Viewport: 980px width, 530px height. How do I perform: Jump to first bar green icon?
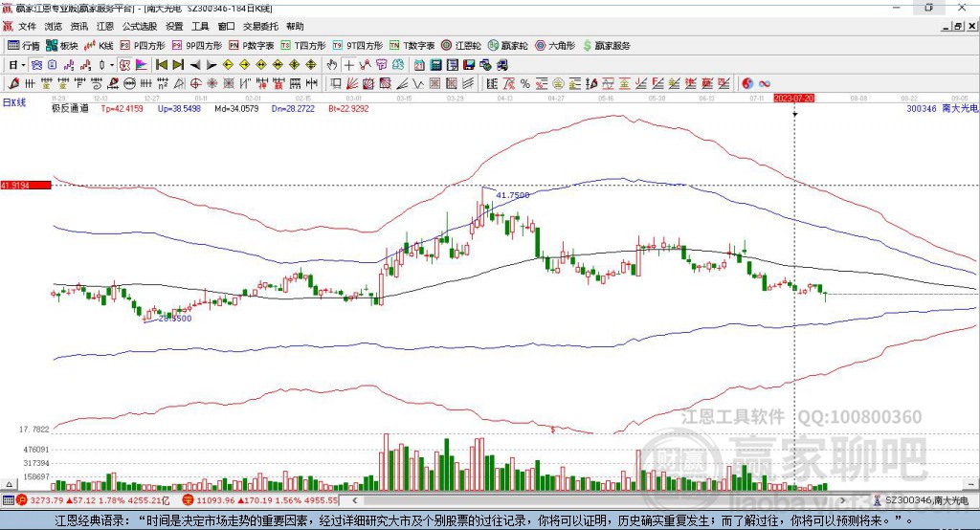[161, 65]
